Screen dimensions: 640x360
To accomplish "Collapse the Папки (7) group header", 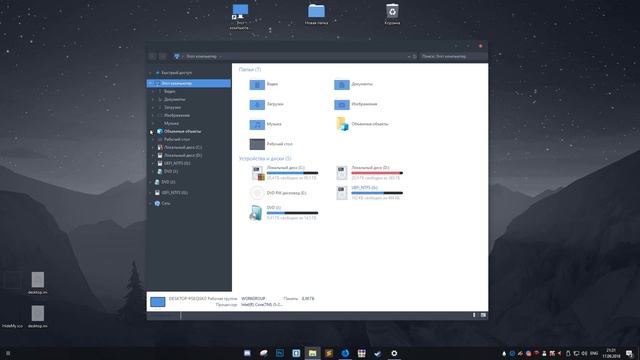I will (x=250, y=70).
